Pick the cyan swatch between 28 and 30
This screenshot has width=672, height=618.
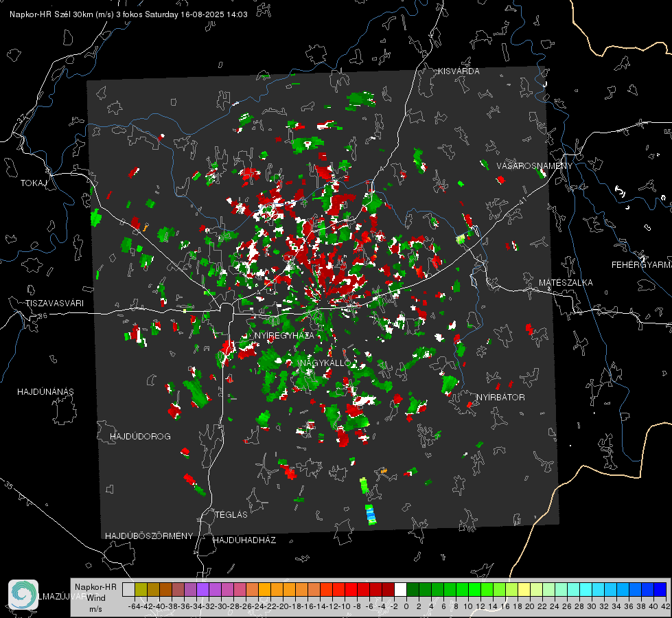586,590
